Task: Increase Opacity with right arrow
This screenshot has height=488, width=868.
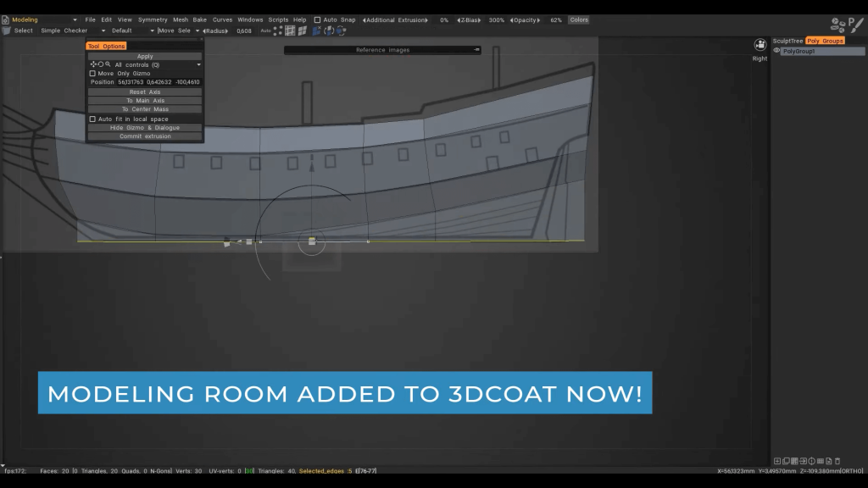Action: (x=538, y=20)
